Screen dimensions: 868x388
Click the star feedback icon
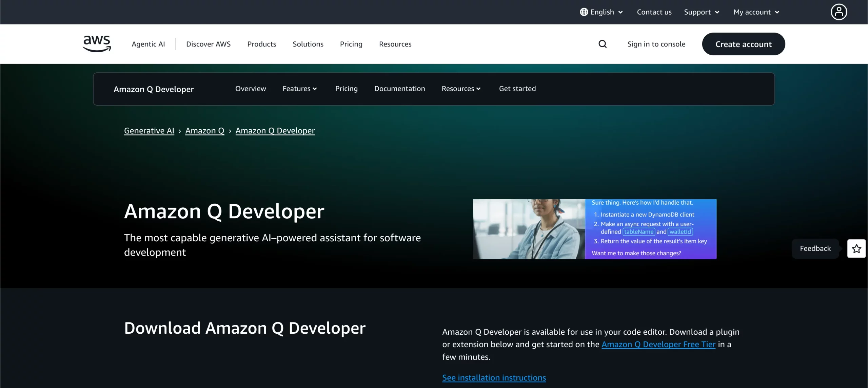[x=856, y=248]
